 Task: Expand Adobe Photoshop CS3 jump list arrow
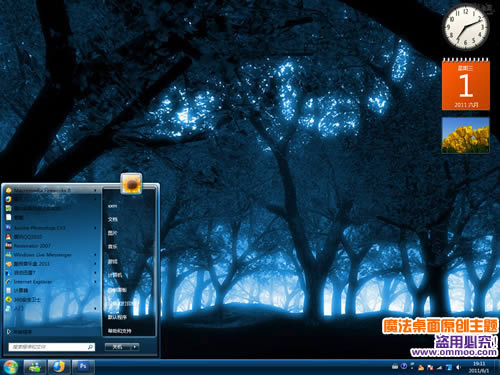96,228
